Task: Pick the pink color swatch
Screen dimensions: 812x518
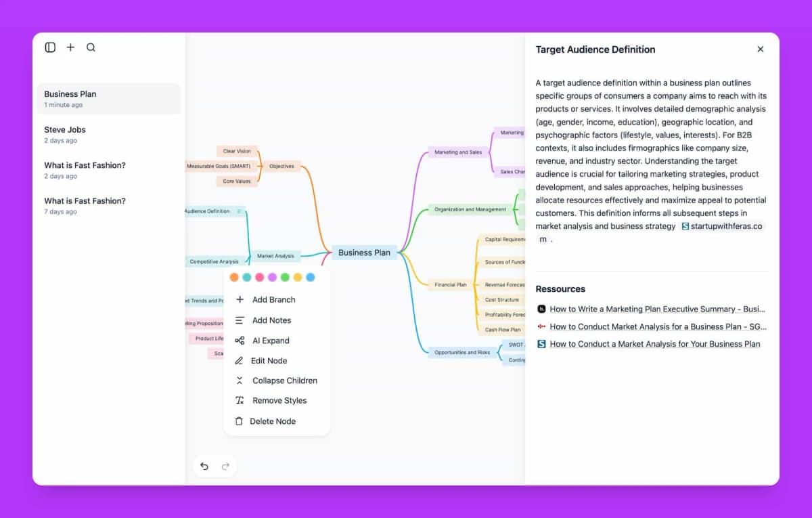Action: coord(259,277)
